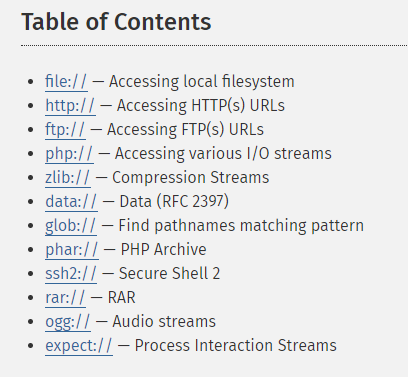Follow the ogg:// link
The width and height of the screenshot is (408, 377).
coord(68,322)
